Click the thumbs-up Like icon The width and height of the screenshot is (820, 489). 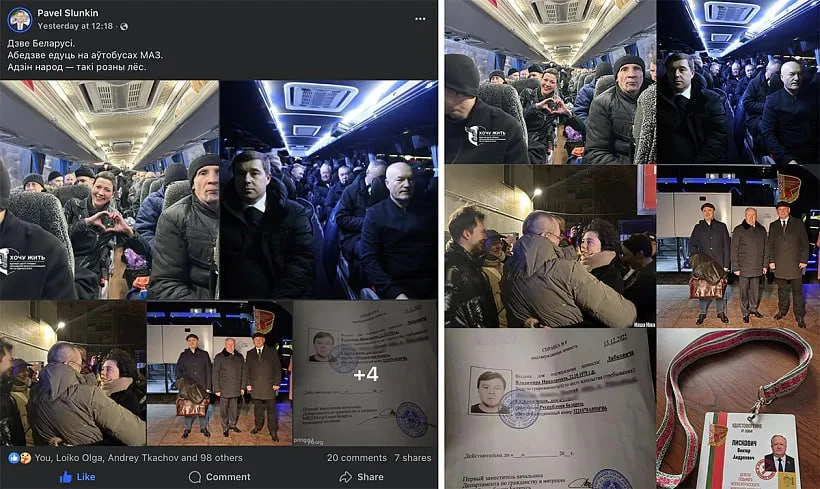[x=65, y=477]
